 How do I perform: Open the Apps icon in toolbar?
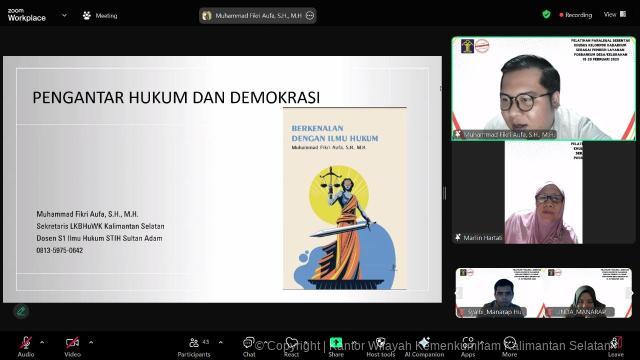(x=468, y=342)
